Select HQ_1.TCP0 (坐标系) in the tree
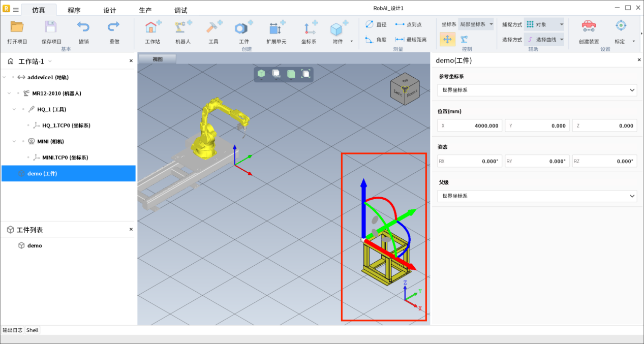Viewport: 644px width, 344px height. click(66, 126)
